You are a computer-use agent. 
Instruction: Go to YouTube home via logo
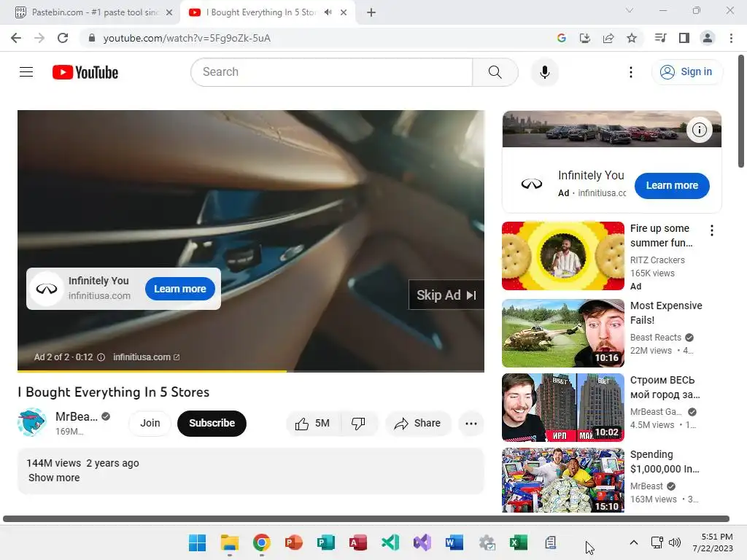85,72
